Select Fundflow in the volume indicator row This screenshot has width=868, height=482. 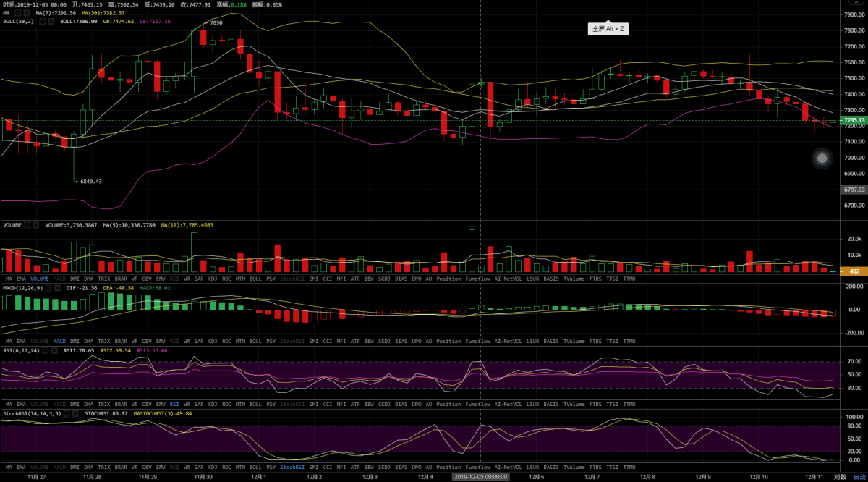477,279
